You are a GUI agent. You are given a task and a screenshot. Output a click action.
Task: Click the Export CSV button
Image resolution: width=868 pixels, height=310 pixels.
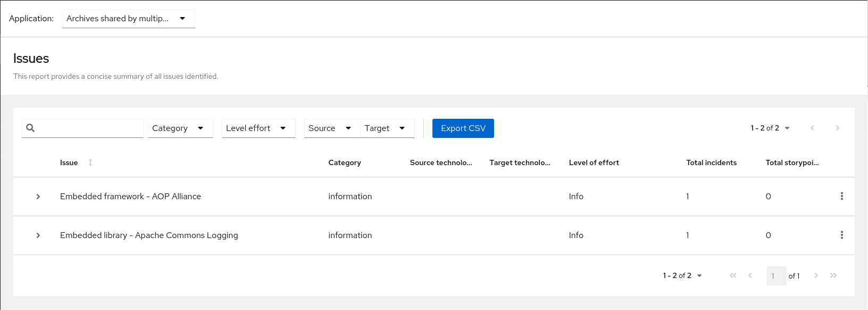463,128
